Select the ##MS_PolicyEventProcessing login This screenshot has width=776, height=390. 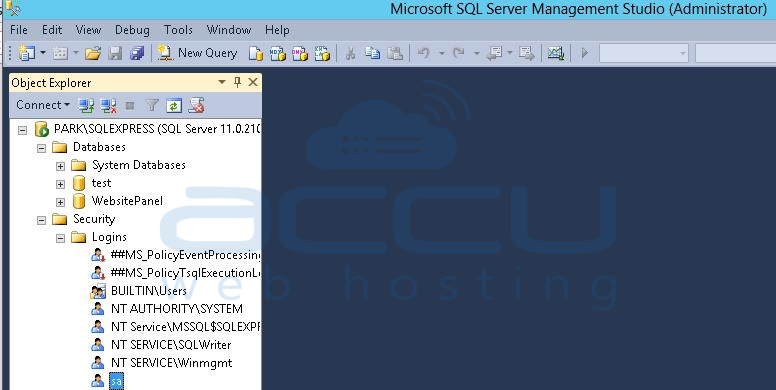point(186,255)
